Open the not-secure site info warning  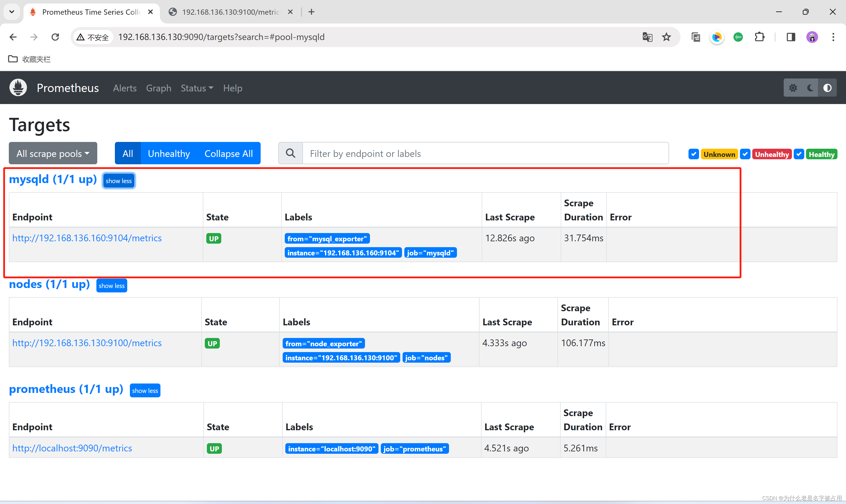[x=93, y=37]
